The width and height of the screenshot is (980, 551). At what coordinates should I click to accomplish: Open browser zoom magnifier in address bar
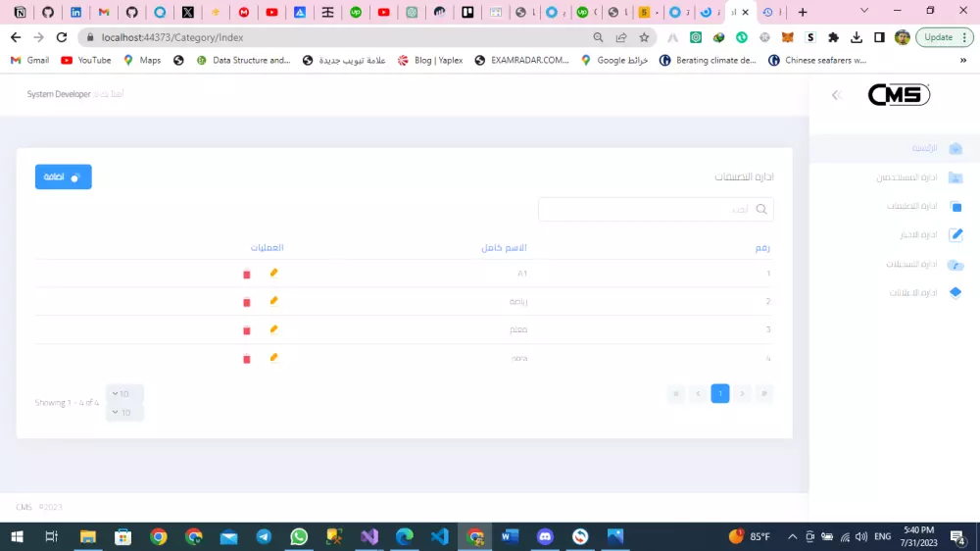point(598,37)
